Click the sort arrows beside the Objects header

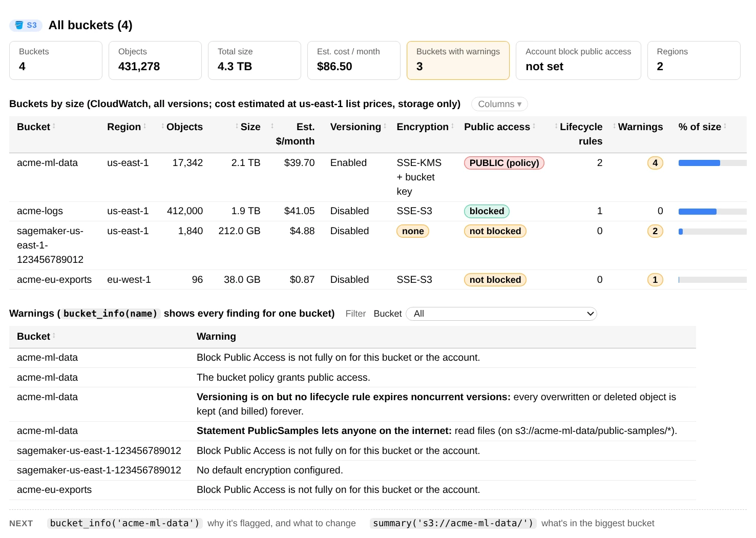coord(163,126)
